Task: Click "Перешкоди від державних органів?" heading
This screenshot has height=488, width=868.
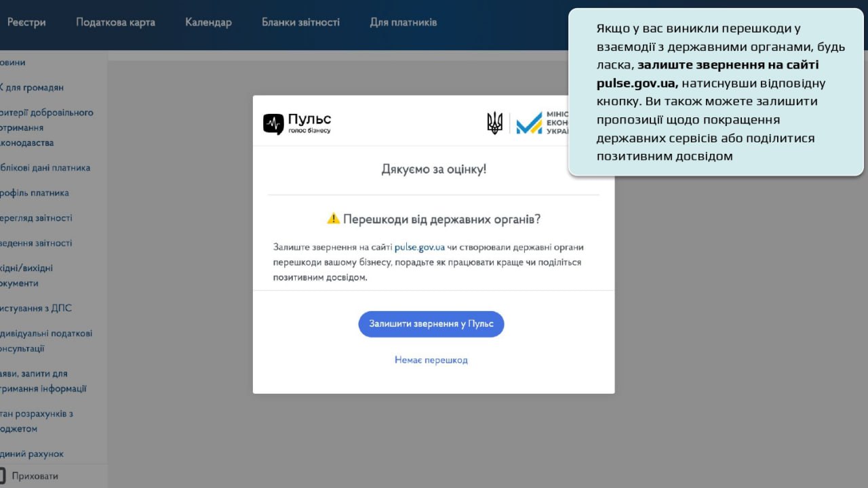Action: pos(441,219)
